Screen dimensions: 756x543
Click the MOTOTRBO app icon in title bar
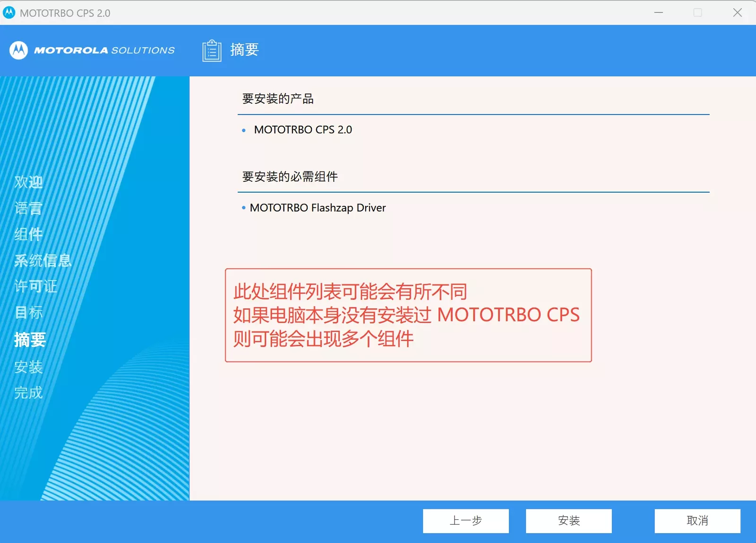tap(9, 13)
